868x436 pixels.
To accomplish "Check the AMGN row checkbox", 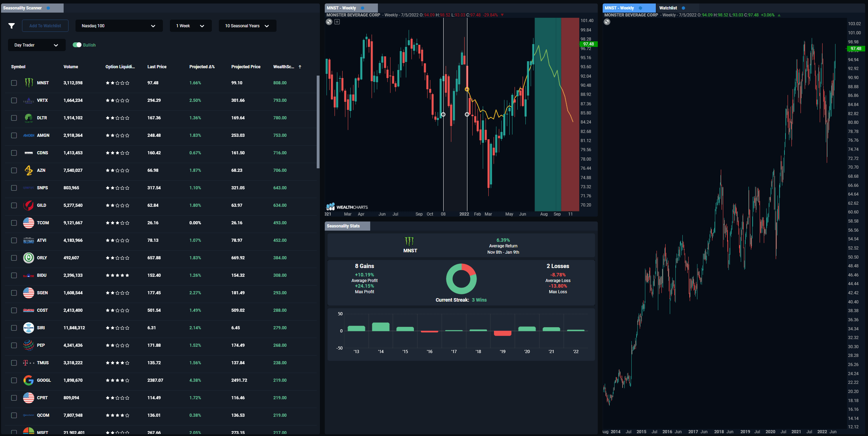I will click(14, 135).
